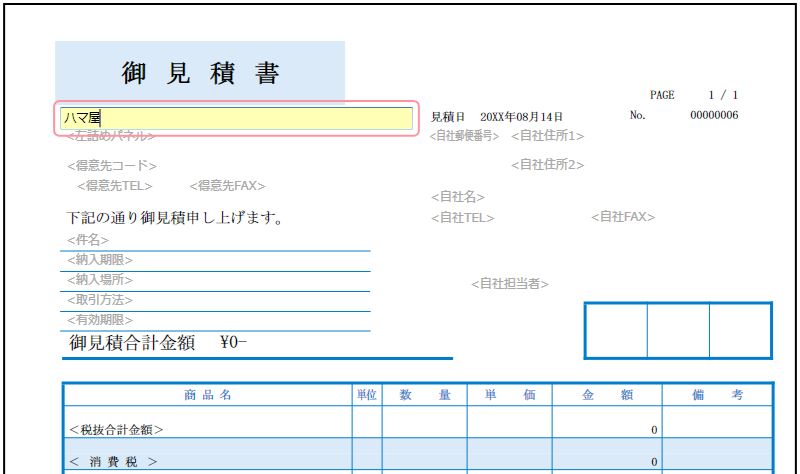Select the 自社住所1 address placeholder
800x474 pixels.
point(547,136)
